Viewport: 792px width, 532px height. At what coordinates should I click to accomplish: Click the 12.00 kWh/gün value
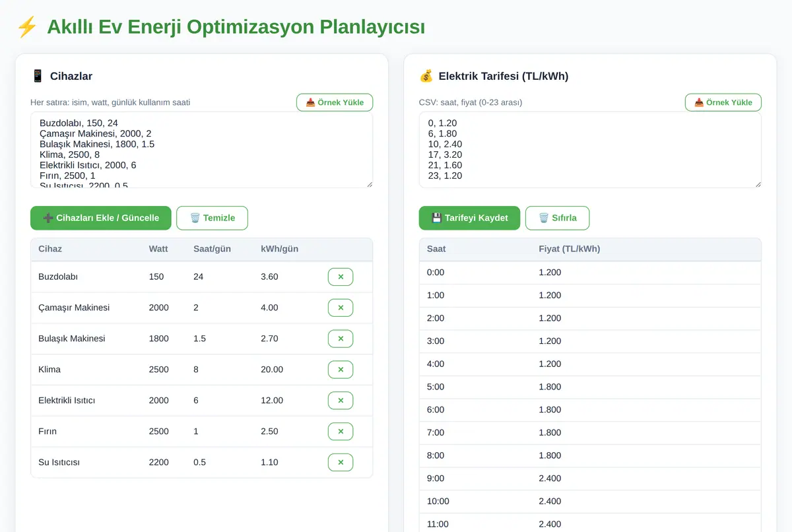click(272, 401)
